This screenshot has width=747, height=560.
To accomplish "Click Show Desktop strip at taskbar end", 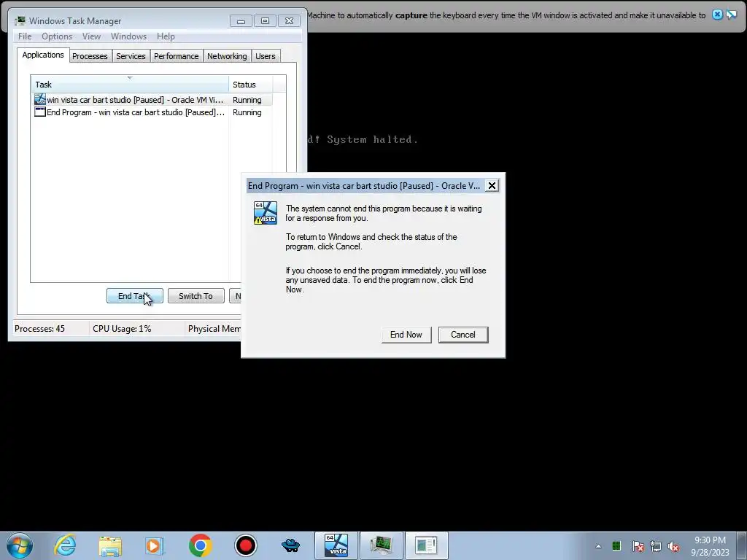I will coord(742,545).
